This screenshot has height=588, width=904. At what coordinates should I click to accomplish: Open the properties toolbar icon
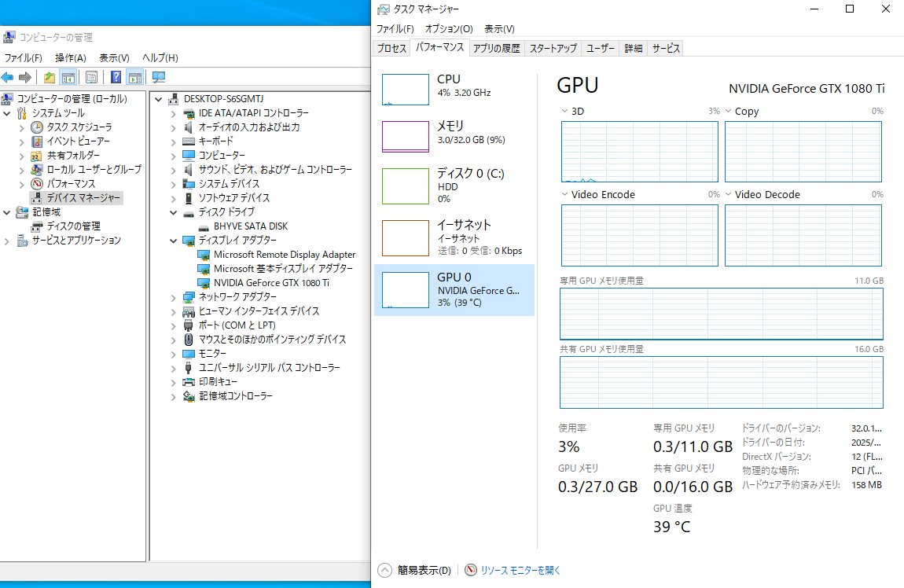point(92,77)
